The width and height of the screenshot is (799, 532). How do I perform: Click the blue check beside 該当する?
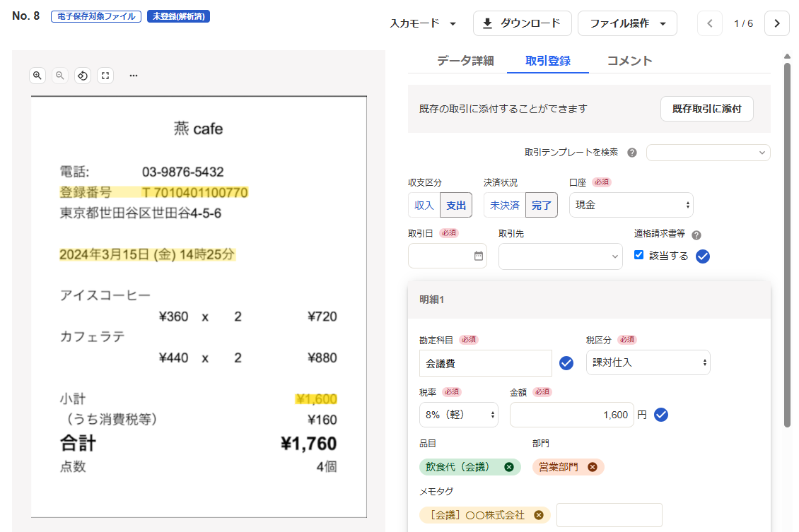tap(703, 256)
